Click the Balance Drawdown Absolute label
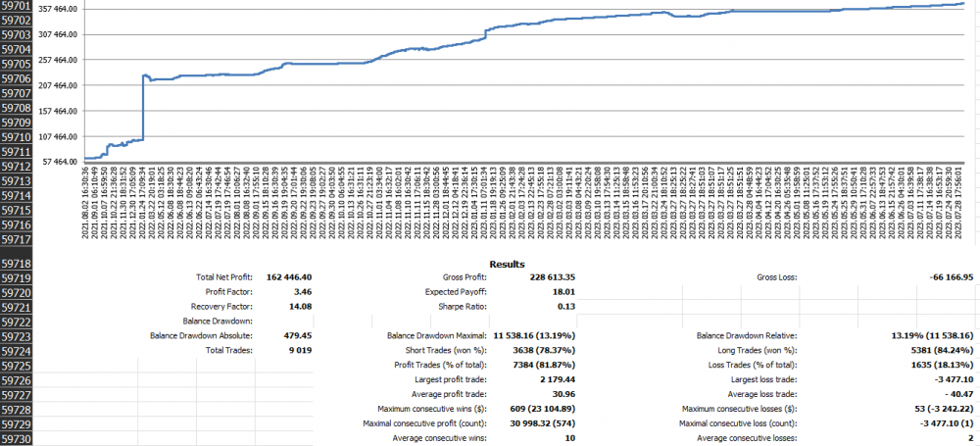Viewport: 980px width, 446px height. click(x=202, y=335)
